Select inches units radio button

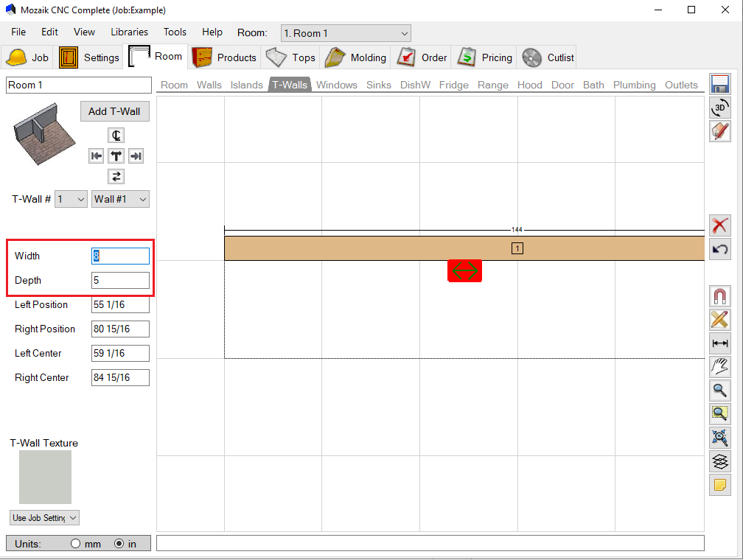pos(119,544)
